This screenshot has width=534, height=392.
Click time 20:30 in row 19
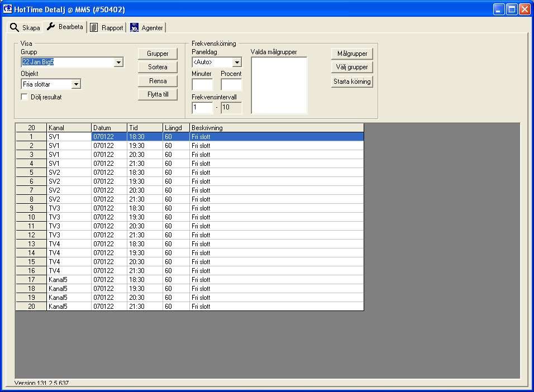pos(145,298)
